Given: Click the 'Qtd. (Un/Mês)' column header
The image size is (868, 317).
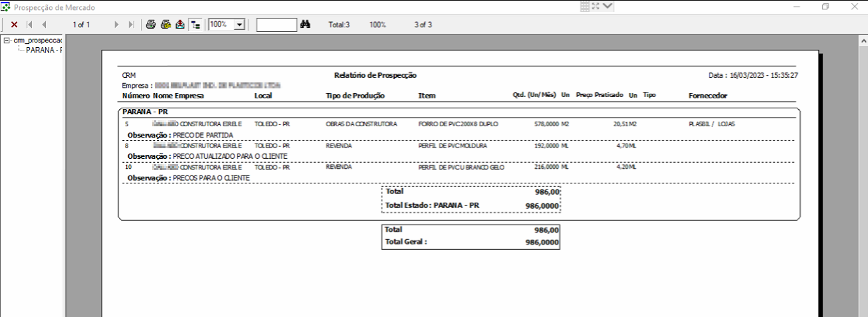Looking at the screenshot, I should [534, 96].
